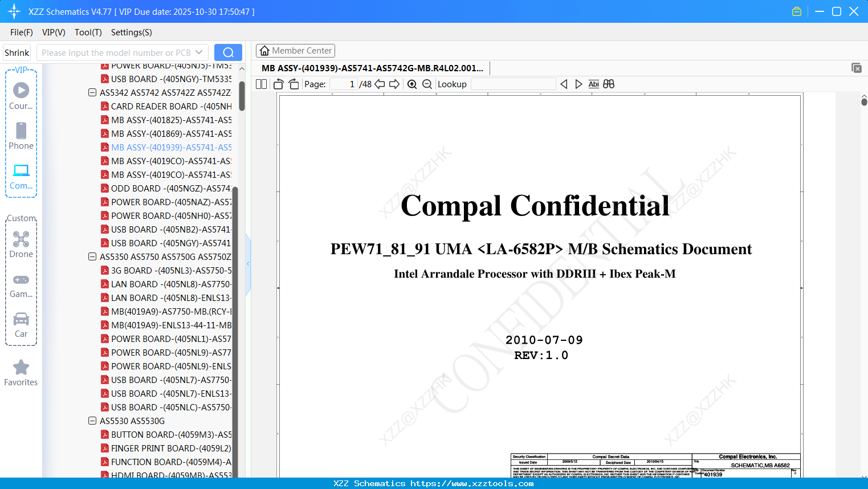Open the Courses section in sidebar
This screenshot has height=489, width=868.
(x=21, y=96)
